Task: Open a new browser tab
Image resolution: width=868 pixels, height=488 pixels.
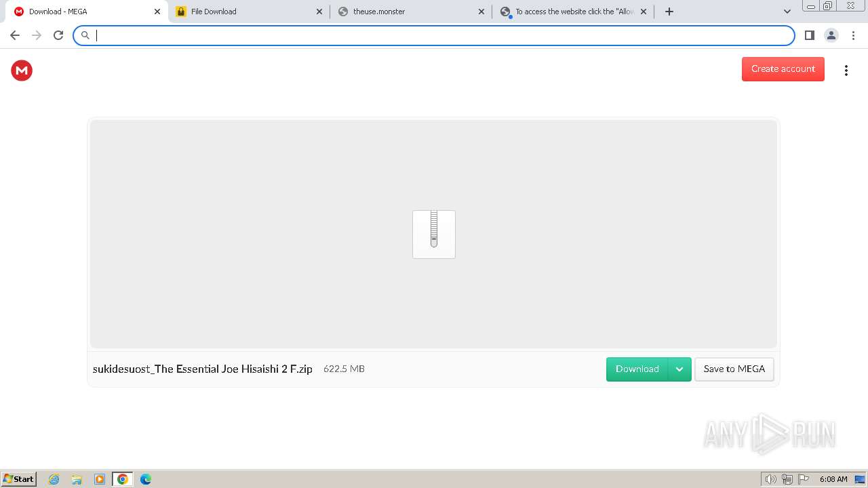Action: [x=669, y=12]
